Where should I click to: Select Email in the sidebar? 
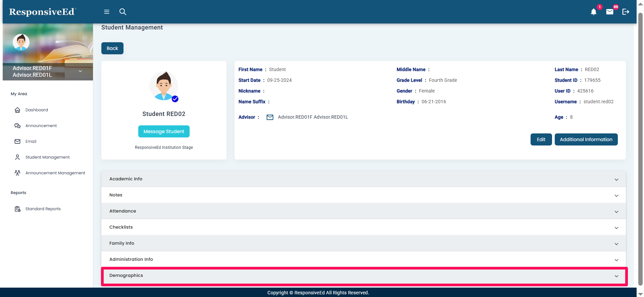click(x=31, y=141)
